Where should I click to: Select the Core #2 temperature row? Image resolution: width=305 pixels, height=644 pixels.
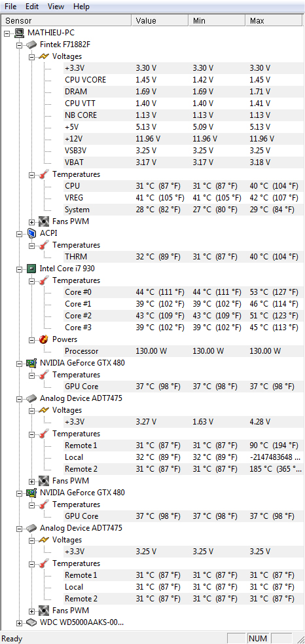(x=183, y=316)
